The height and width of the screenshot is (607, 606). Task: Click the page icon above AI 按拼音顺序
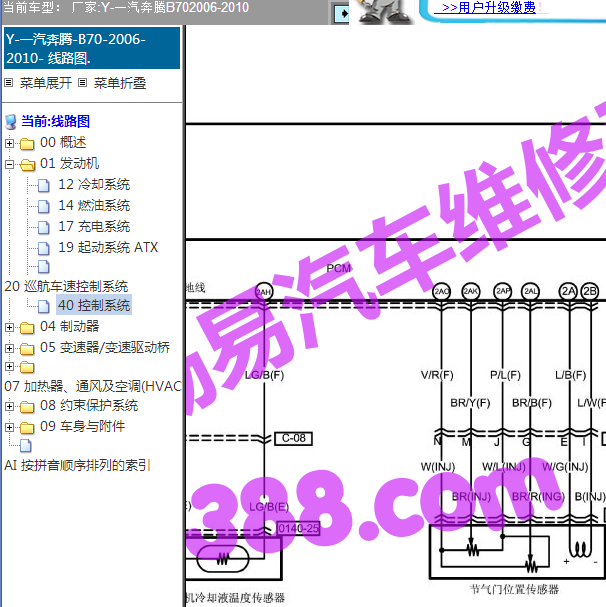pyautogui.click(x=26, y=446)
